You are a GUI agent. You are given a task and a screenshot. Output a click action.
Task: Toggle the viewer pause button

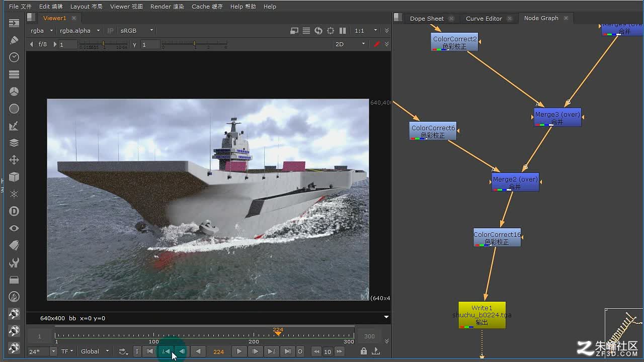pyautogui.click(x=343, y=31)
